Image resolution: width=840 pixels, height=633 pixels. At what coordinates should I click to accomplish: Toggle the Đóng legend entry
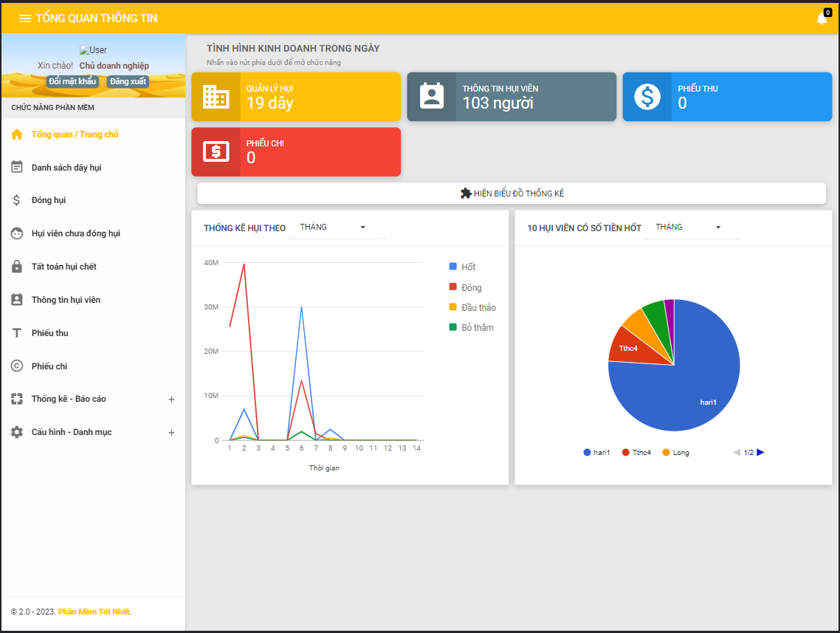[466, 287]
